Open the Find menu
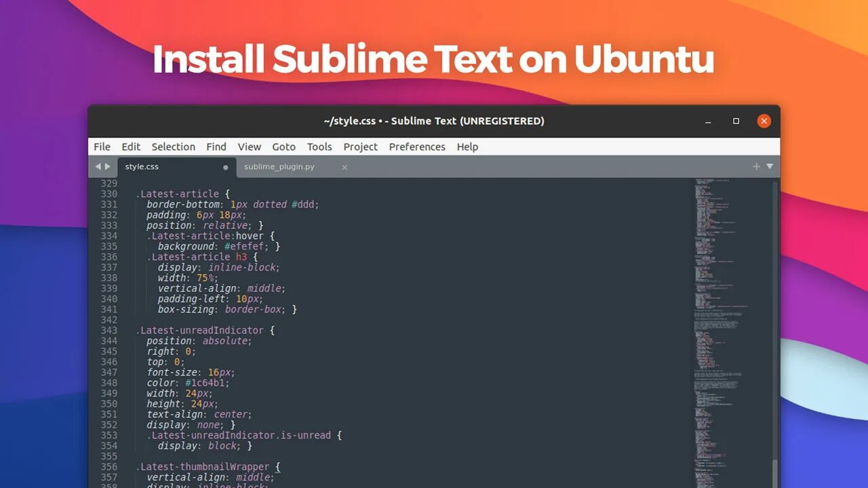The width and height of the screenshot is (868, 488). (x=216, y=146)
